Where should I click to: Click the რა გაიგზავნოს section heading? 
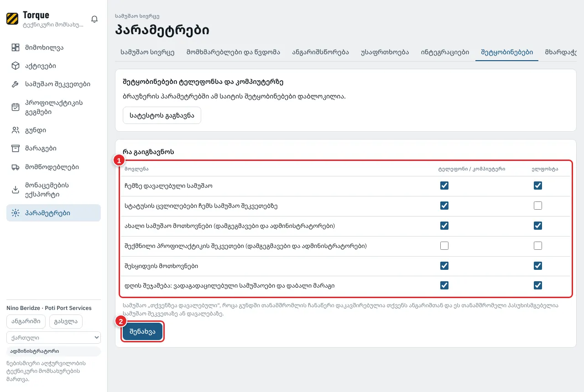(x=148, y=152)
